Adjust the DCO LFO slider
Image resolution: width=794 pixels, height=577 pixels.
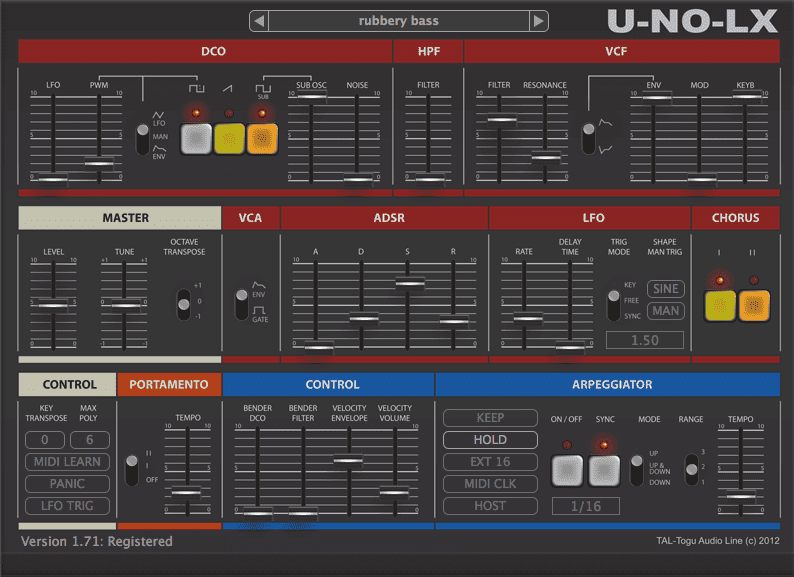coord(53,178)
